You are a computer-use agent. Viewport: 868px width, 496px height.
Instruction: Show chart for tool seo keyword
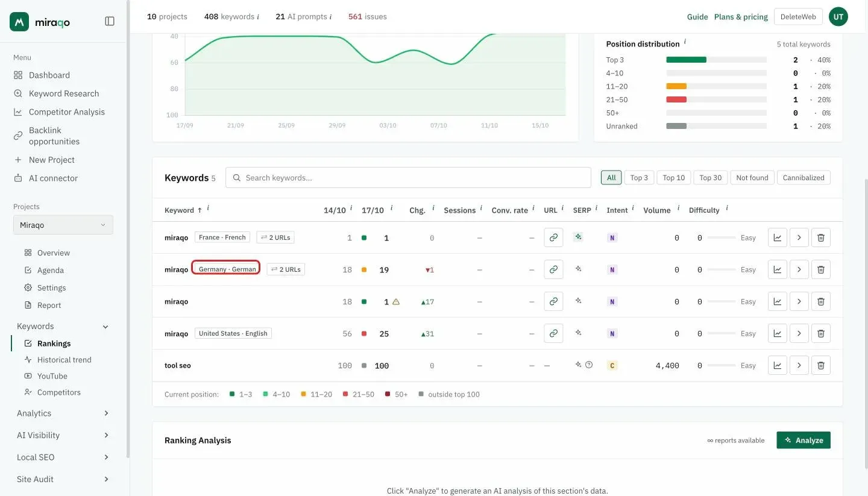[x=778, y=365]
